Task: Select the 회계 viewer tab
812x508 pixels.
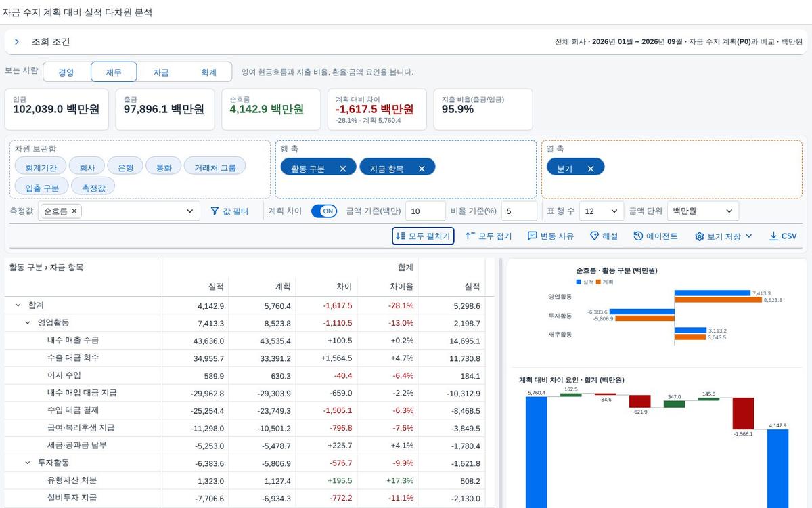Action: (x=208, y=72)
